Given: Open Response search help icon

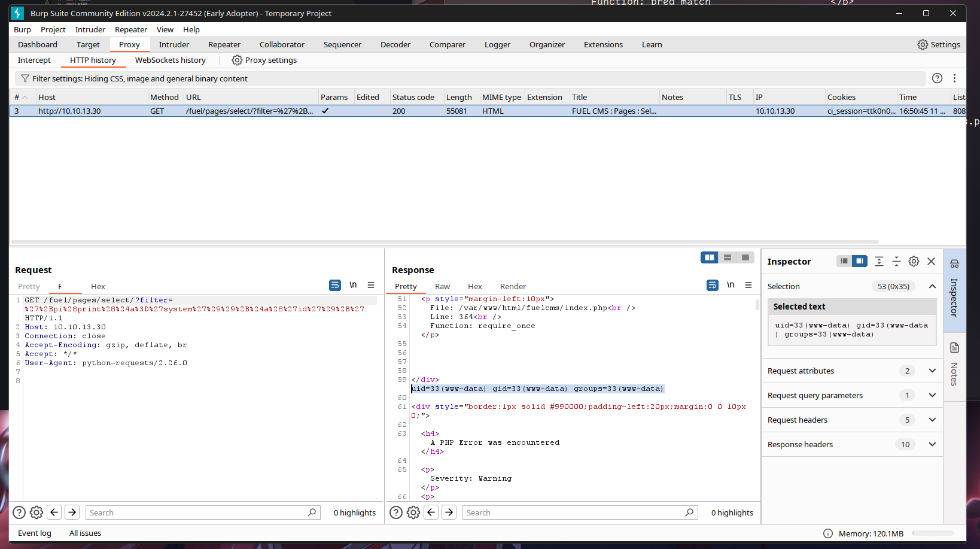Looking at the screenshot, I should (x=396, y=512).
